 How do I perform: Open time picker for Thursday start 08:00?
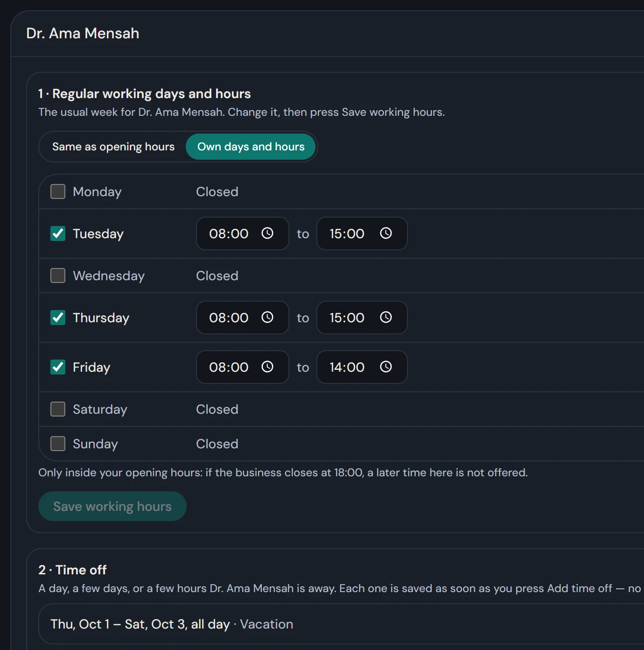click(267, 317)
